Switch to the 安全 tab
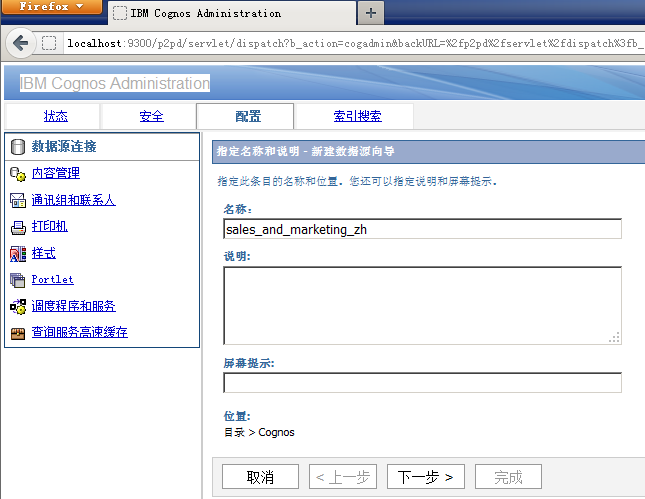The height and width of the screenshot is (499, 645). pyautogui.click(x=151, y=116)
